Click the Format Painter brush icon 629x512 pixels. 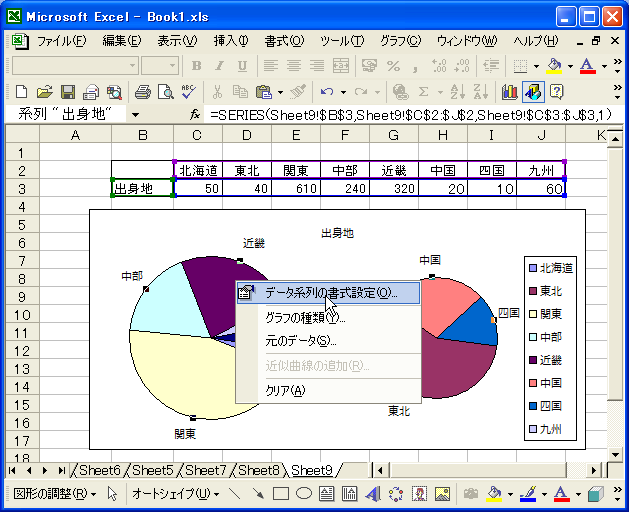(298, 92)
